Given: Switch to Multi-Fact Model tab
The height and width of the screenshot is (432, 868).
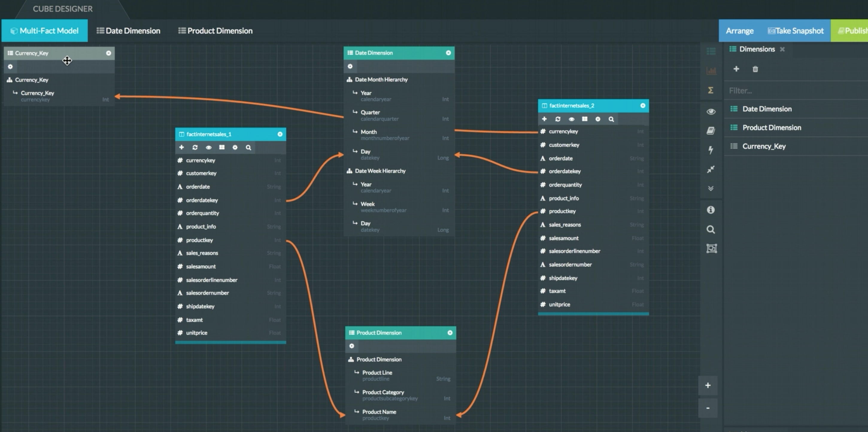Looking at the screenshot, I should click(x=45, y=31).
